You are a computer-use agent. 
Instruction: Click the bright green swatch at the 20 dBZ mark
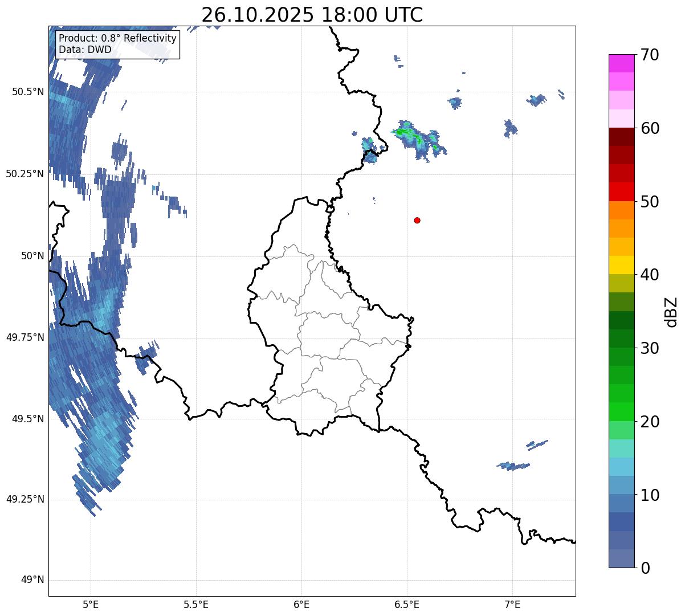pyautogui.click(x=622, y=411)
